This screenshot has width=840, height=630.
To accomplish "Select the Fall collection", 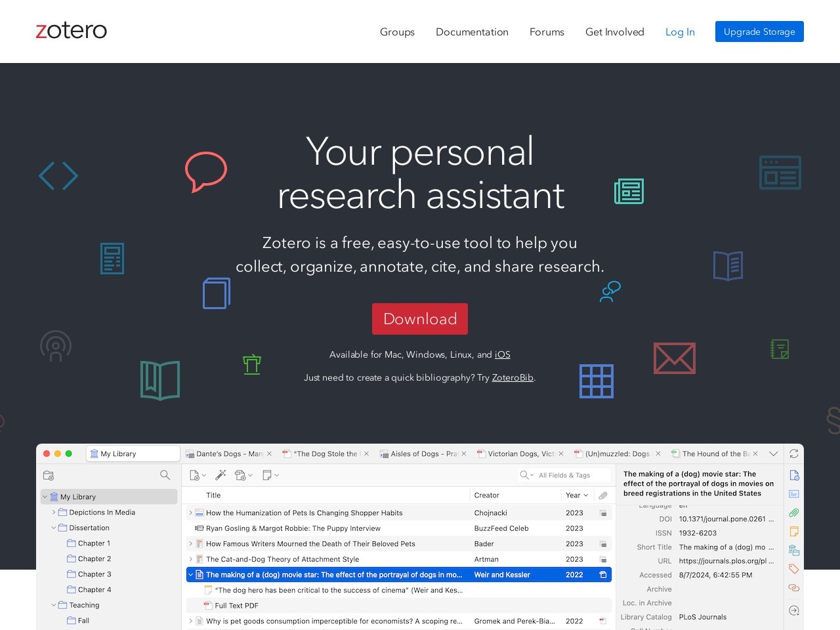I will pos(83,620).
